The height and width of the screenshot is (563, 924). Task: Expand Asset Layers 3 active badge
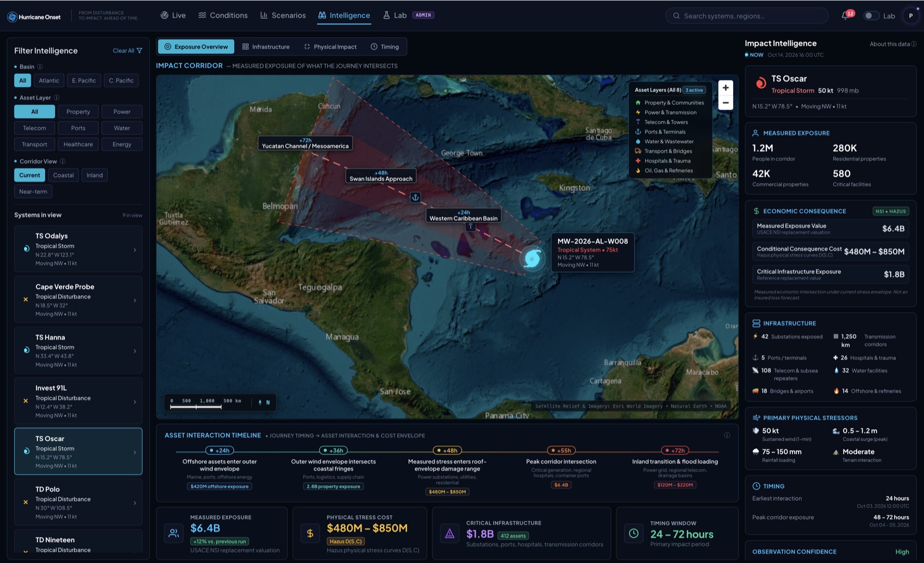(x=694, y=90)
